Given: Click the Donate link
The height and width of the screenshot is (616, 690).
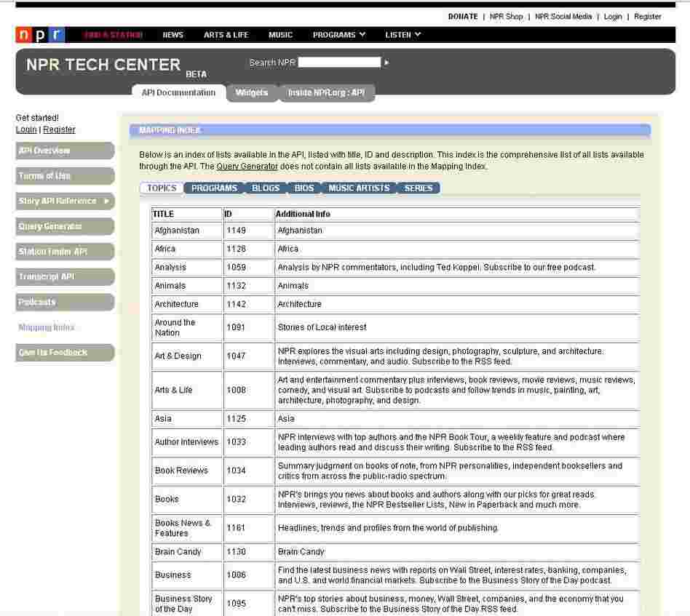Looking at the screenshot, I should (x=463, y=17).
